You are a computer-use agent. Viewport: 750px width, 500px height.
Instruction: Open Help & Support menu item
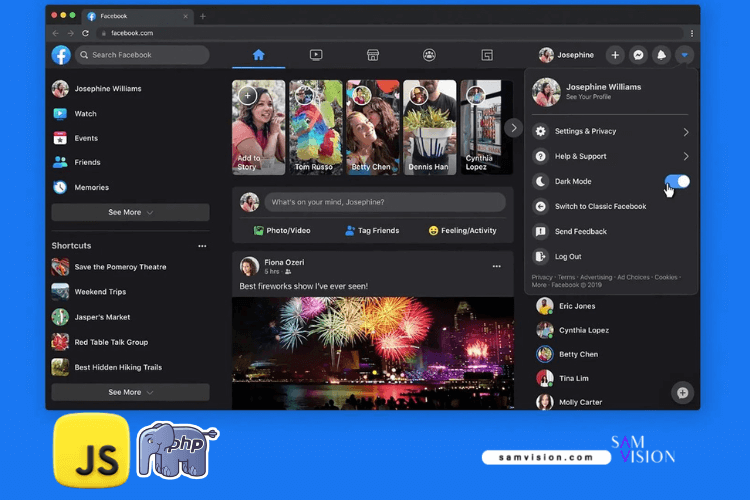click(610, 156)
